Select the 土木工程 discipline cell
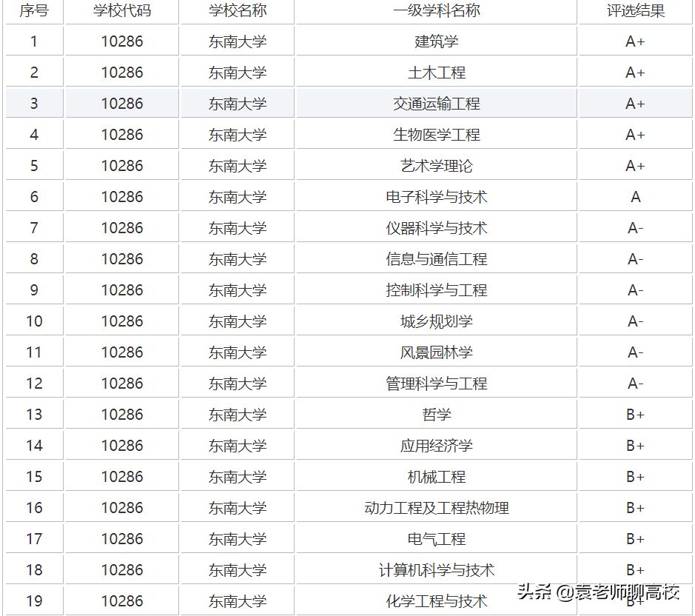The image size is (695, 616). [x=436, y=72]
